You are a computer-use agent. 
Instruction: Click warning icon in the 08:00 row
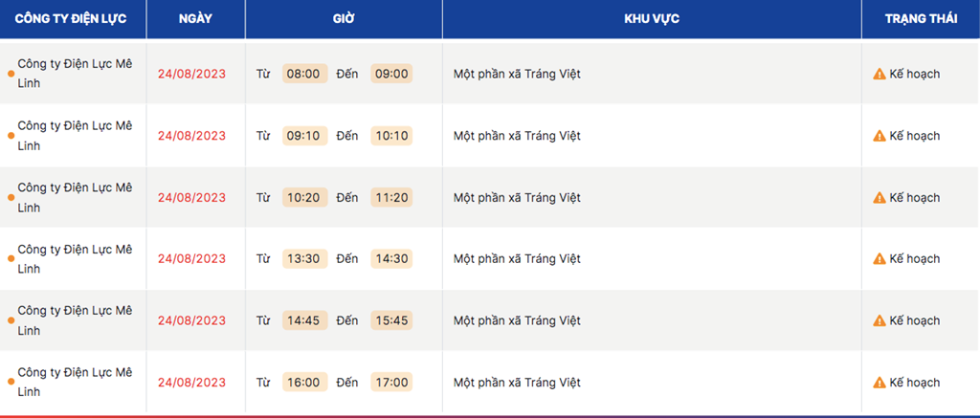880,75
